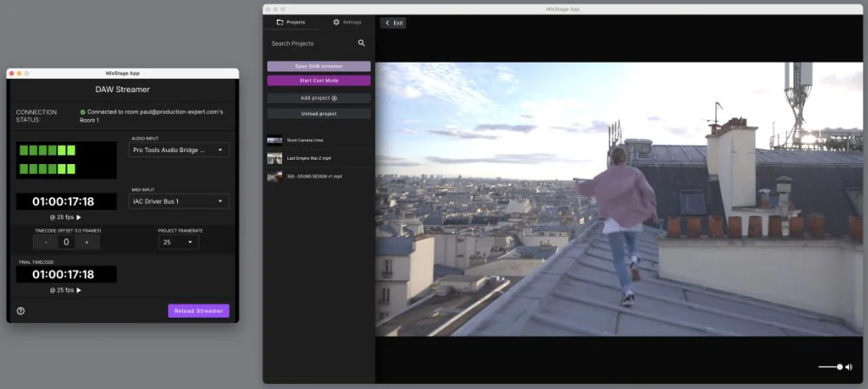Screen dimensions: 868x389
Task: Decrease timecode offset with minus button
Action: click(x=46, y=242)
